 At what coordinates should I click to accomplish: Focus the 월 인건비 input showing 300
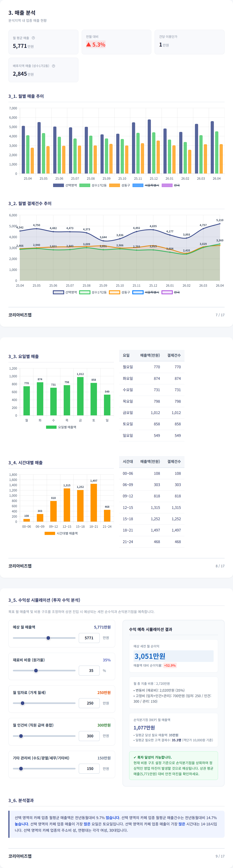(89, 736)
